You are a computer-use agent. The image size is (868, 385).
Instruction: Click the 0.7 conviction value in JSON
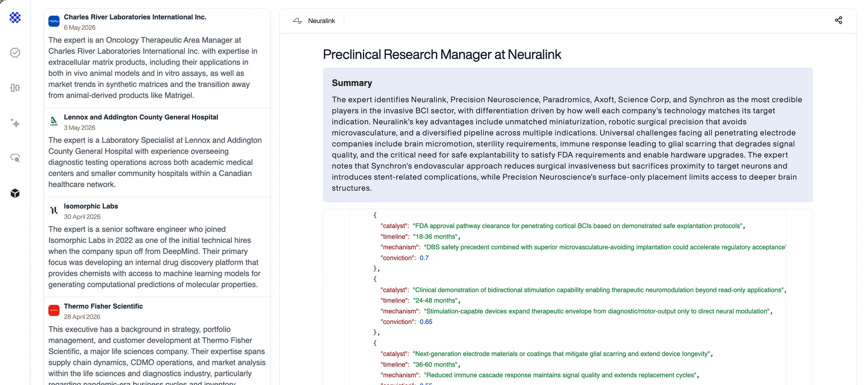tap(424, 258)
